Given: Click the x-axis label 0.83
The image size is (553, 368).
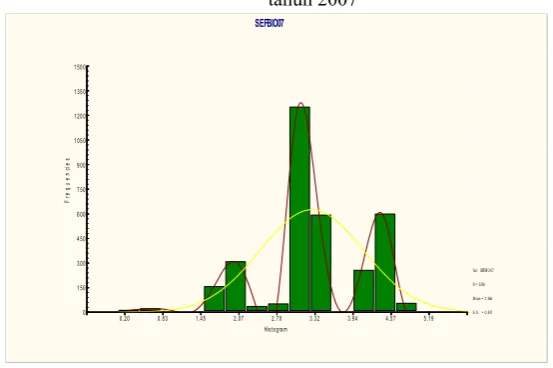Looking at the screenshot, I should coord(162,319).
